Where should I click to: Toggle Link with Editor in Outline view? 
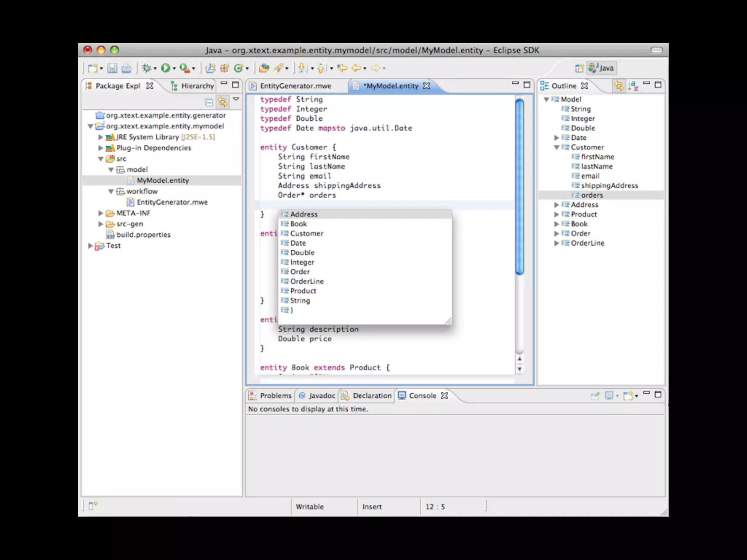619,86
